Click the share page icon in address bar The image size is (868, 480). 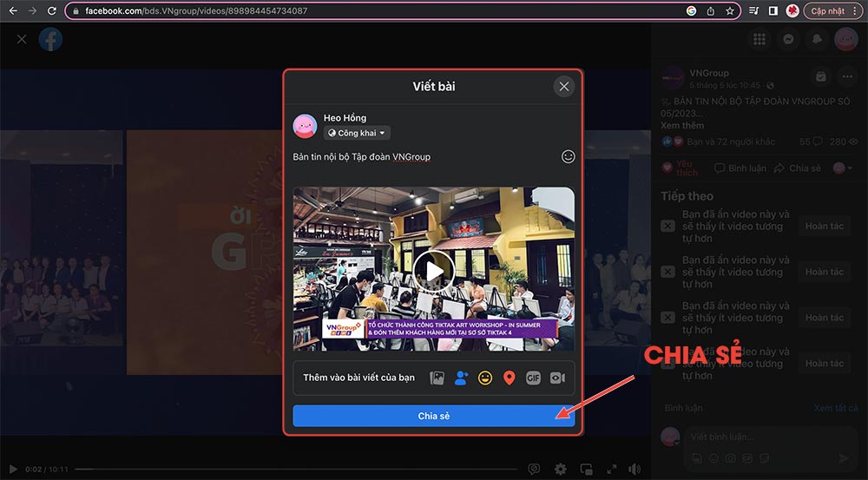coord(710,10)
